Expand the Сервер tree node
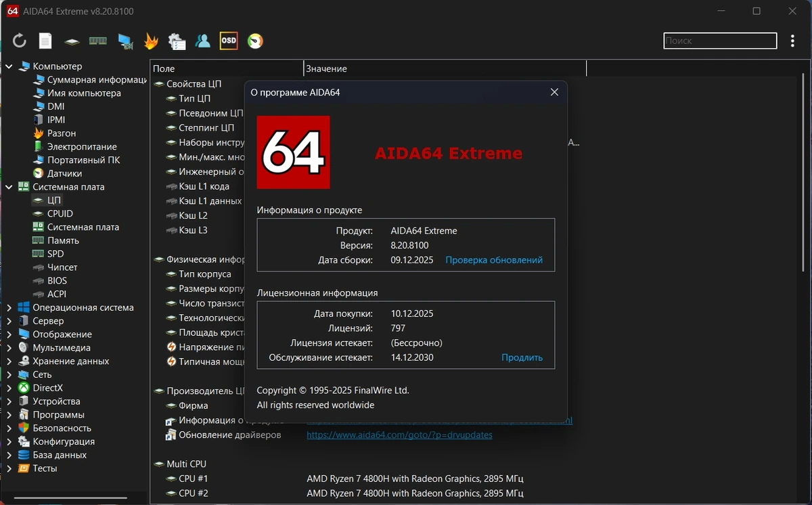812x505 pixels. [x=9, y=321]
